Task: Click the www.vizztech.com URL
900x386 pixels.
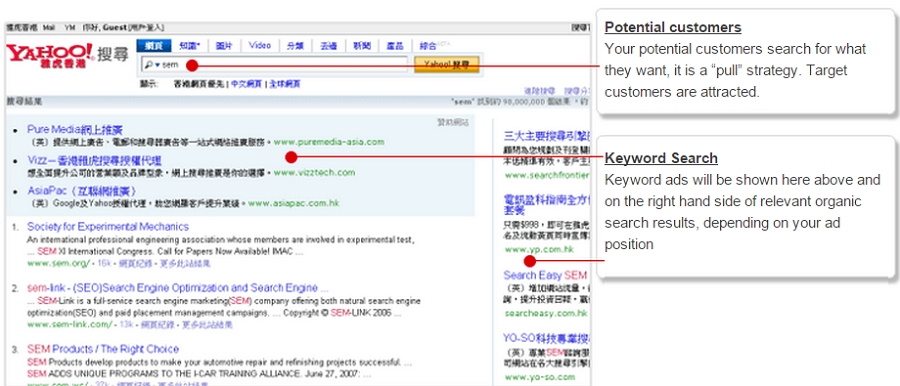Action: click(x=314, y=172)
